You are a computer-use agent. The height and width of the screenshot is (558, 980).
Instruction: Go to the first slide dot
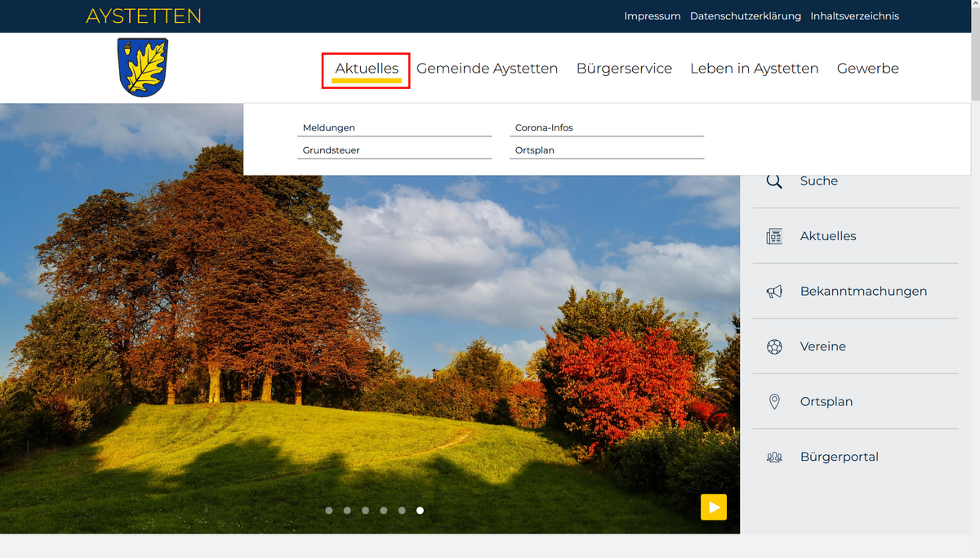(329, 511)
